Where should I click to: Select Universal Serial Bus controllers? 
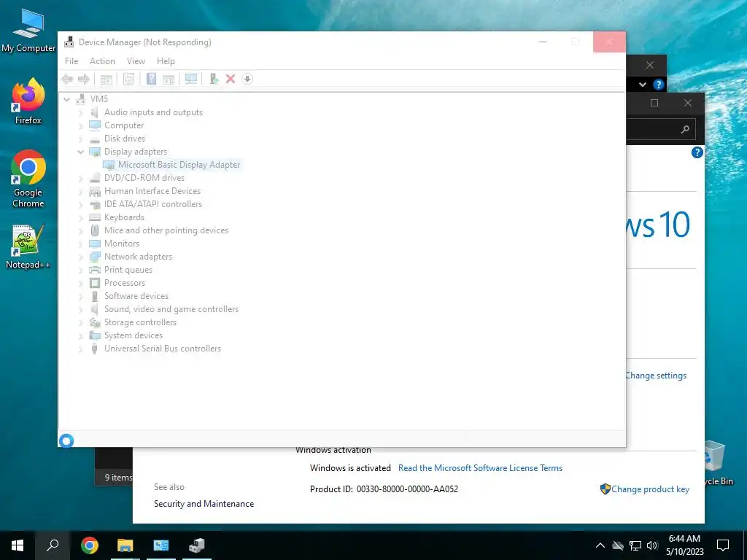[163, 349]
